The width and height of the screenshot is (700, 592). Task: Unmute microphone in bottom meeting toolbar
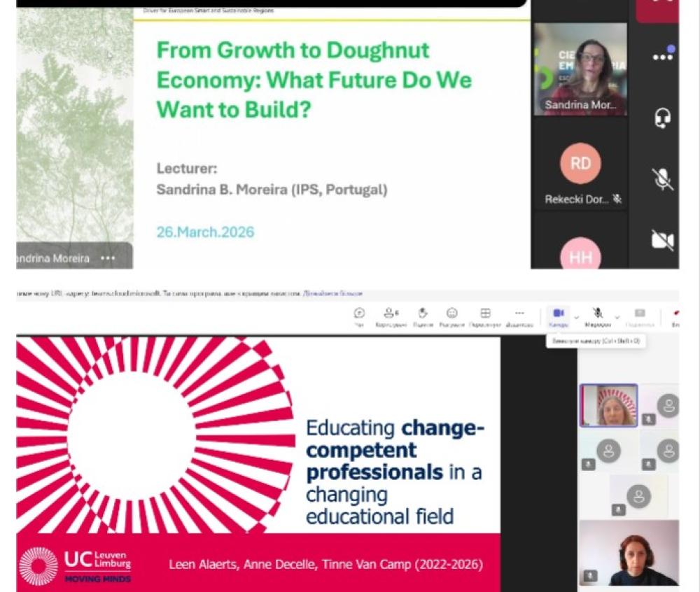pyautogui.click(x=598, y=316)
